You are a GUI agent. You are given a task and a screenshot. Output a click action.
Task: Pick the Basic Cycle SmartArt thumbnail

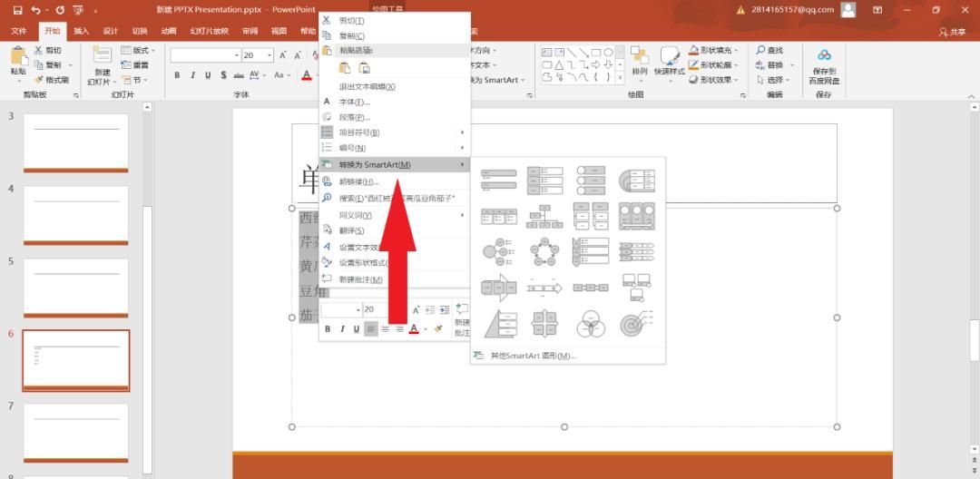(x=544, y=251)
